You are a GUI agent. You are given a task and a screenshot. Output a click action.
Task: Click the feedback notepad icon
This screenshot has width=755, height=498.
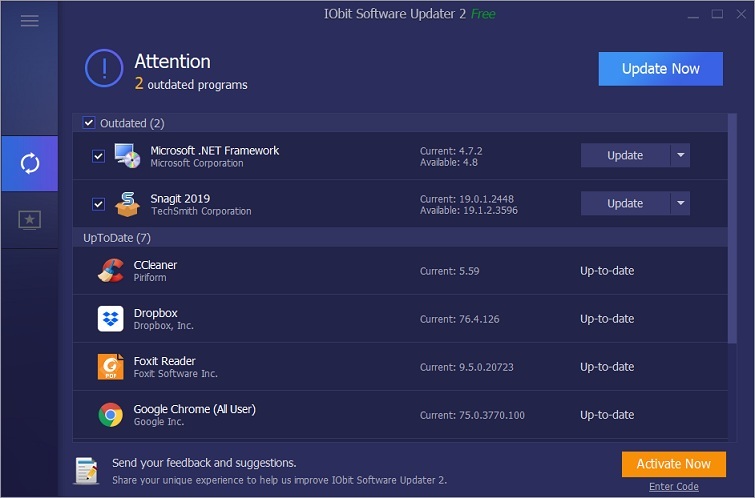click(x=87, y=469)
